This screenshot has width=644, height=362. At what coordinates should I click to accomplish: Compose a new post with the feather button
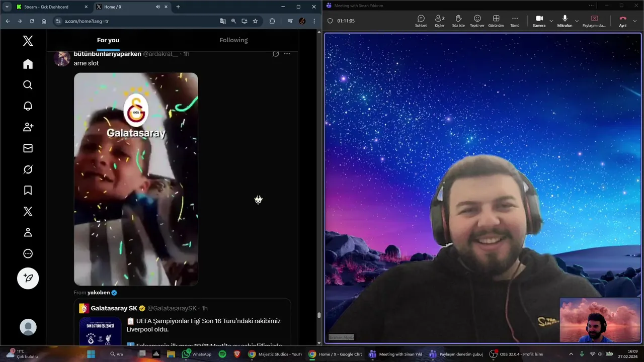28,278
